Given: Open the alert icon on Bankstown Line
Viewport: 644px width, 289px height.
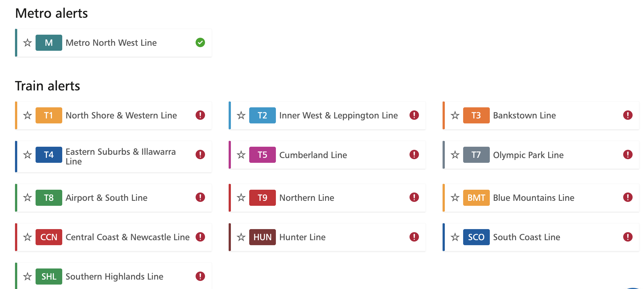Looking at the screenshot, I should (x=628, y=115).
